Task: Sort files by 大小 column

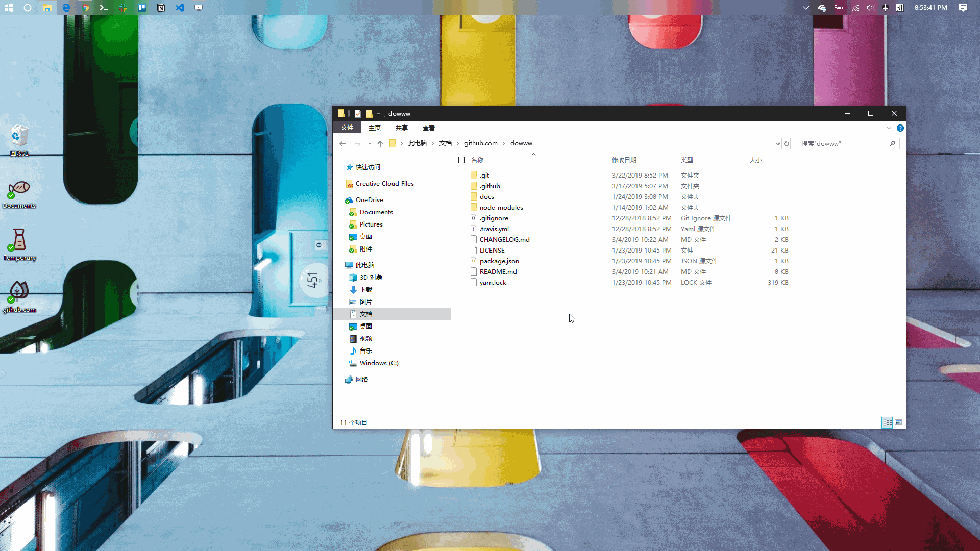Action: tap(756, 160)
